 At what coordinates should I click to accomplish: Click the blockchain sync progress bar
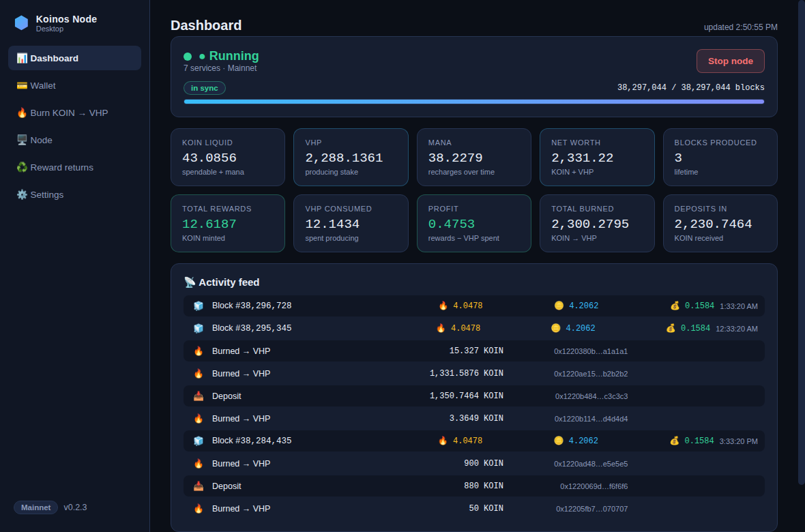[x=474, y=102]
